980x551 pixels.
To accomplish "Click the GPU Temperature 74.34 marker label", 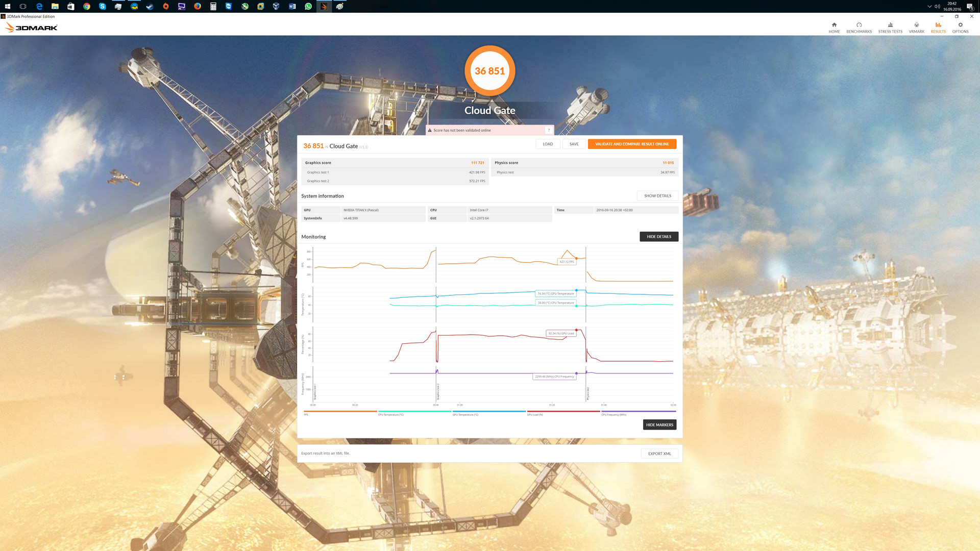I will 555,293.
